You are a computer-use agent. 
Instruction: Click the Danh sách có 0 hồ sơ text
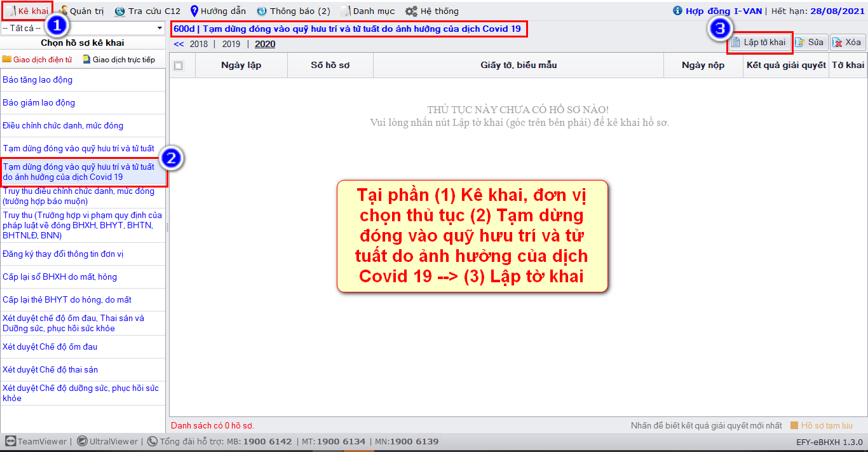point(212,426)
